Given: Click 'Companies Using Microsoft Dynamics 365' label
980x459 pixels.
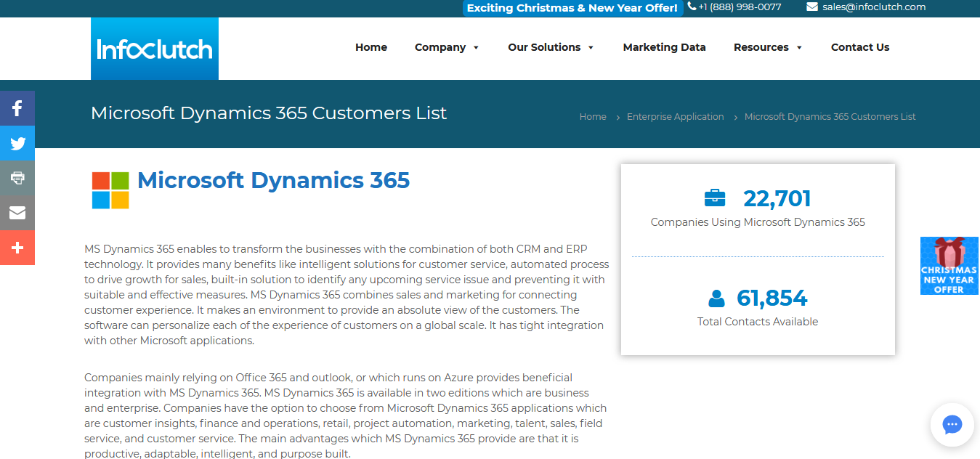Looking at the screenshot, I should (x=758, y=222).
